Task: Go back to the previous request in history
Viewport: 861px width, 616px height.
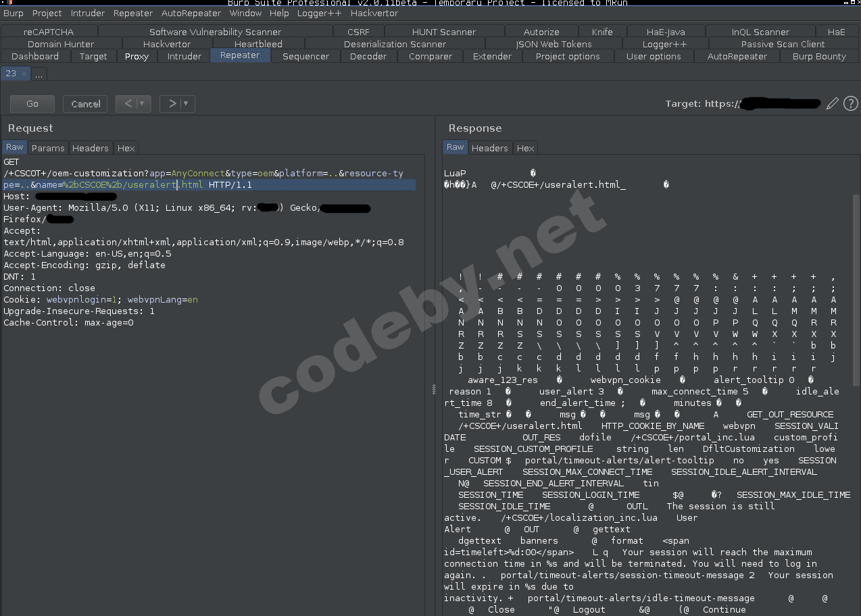Action: point(128,103)
